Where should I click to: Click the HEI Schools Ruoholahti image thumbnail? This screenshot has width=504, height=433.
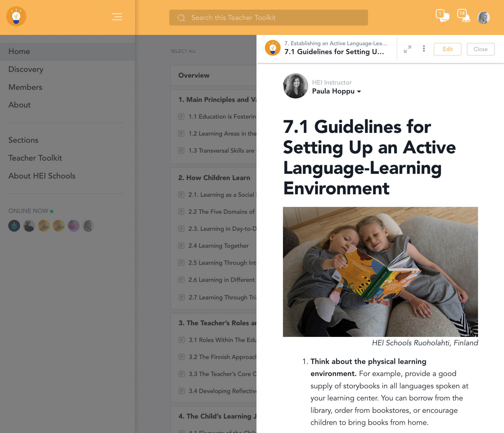(x=380, y=271)
